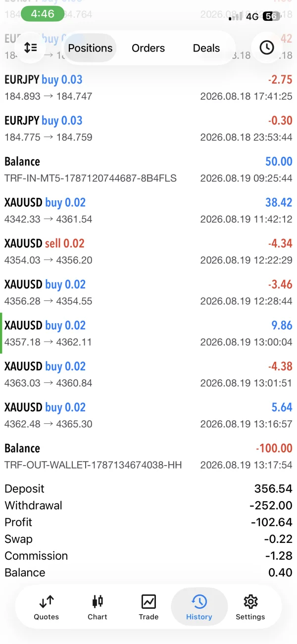The image size is (297, 644).
Task: Tap XAUUSD buy trade with 5.64 profit
Action: [x=148, y=415]
